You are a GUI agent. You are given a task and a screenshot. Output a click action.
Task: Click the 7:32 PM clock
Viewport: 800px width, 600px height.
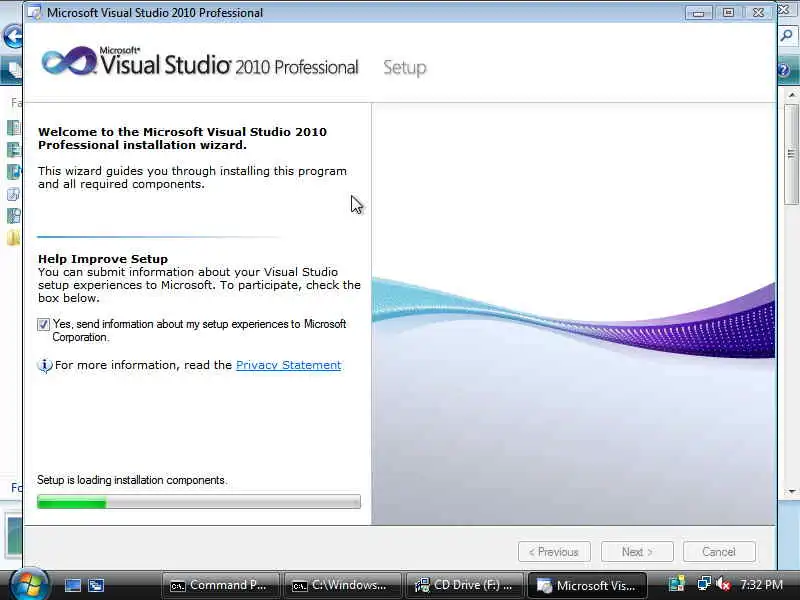761,585
